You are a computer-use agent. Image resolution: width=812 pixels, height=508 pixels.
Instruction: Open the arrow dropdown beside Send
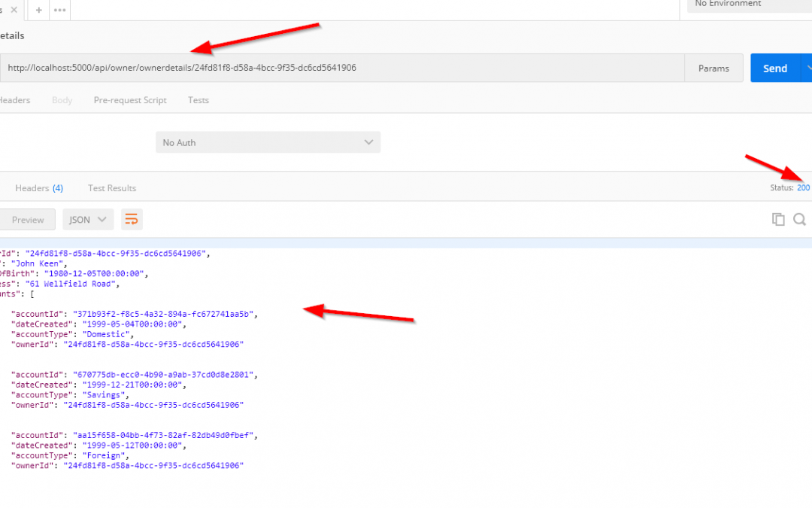click(x=807, y=68)
